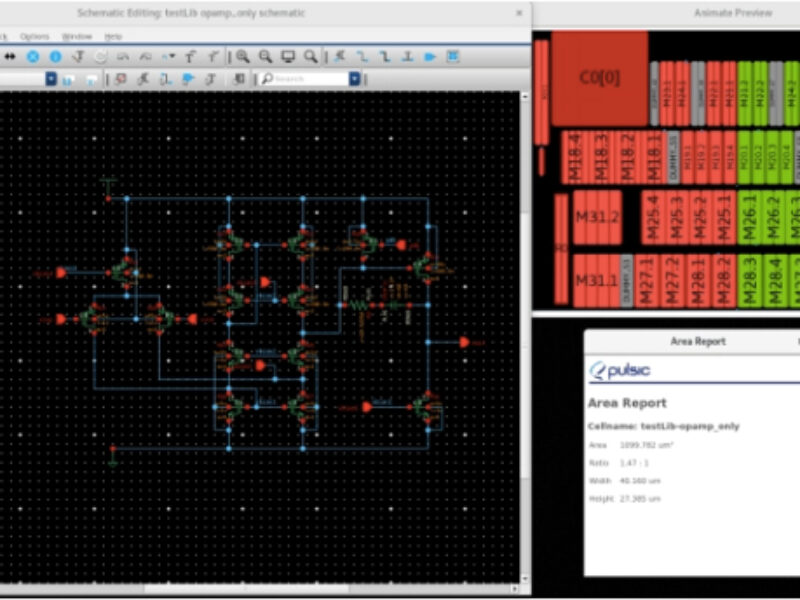Click the blue info icon on the toolbar

[56, 55]
